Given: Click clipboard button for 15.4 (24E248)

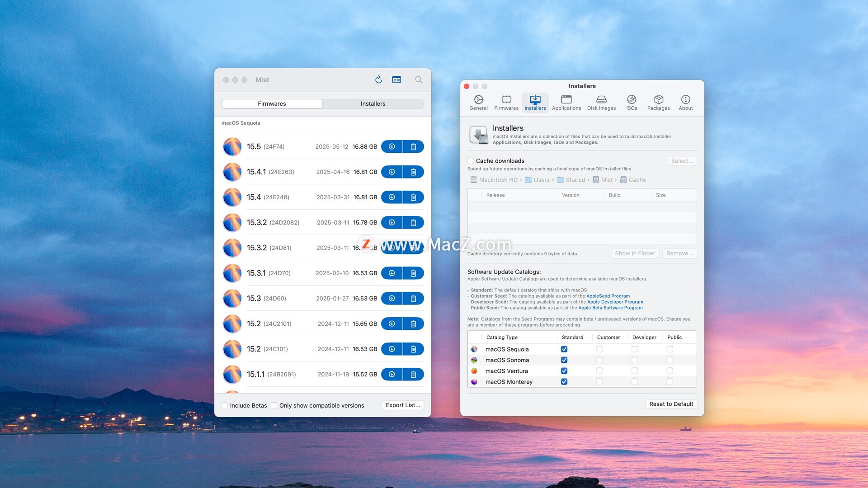Looking at the screenshot, I should (413, 197).
